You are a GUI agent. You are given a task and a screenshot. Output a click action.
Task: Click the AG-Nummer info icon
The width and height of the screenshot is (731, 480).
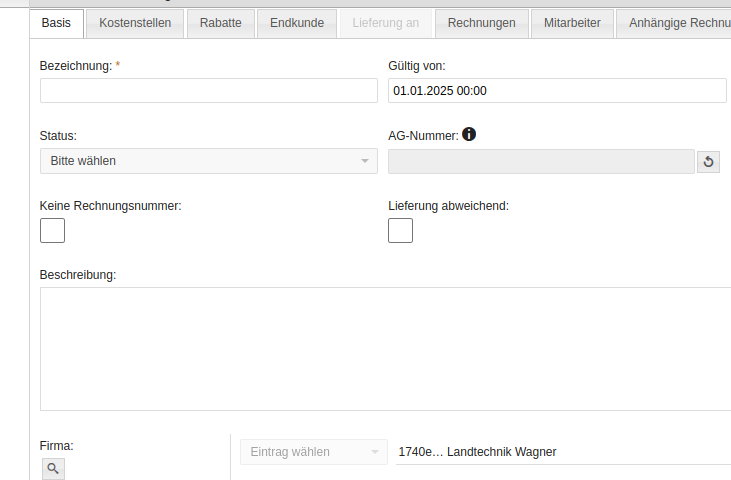coord(469,135)
